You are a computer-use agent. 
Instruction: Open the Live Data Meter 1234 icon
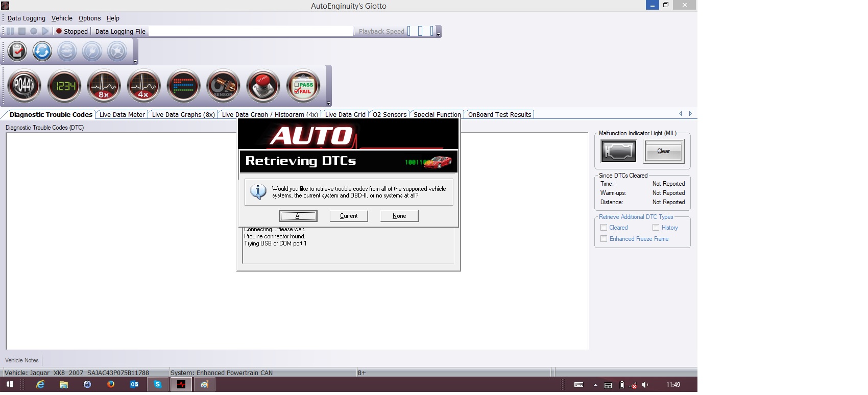click(64, 86)
